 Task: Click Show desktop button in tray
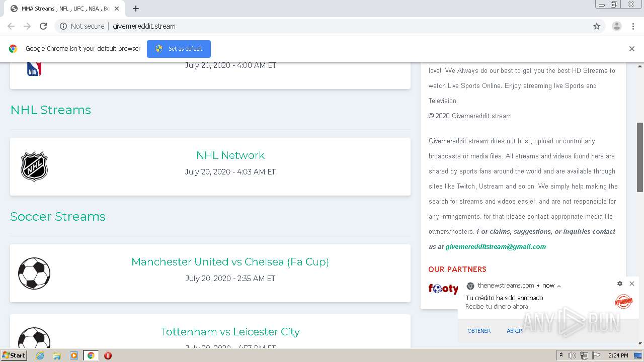point(638,355)
